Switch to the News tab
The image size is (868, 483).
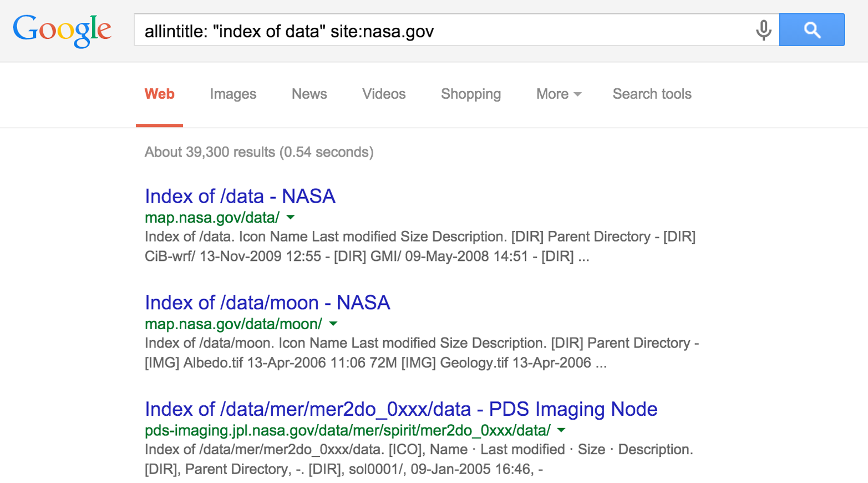tap(309, 94)
